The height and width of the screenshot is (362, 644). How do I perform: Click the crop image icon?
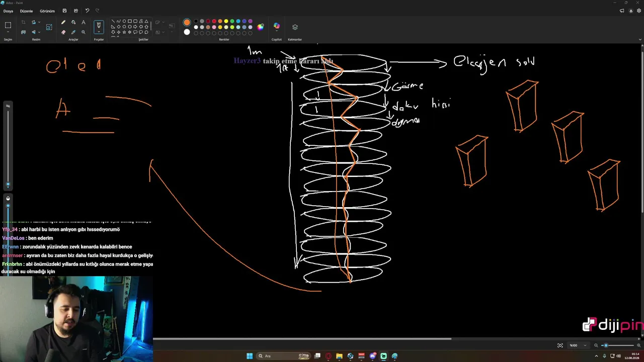point(23,22)
